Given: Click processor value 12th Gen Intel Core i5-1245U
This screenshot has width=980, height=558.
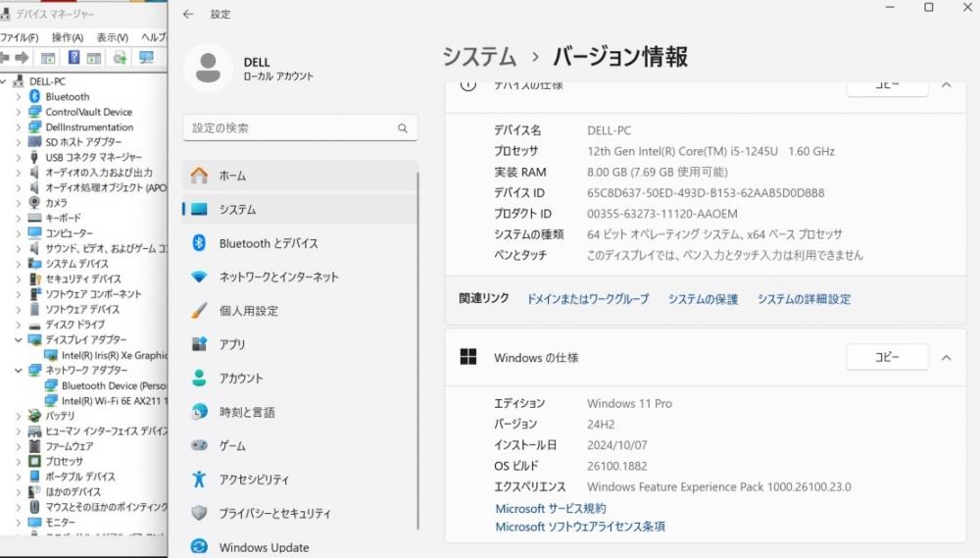Looking at the screenshot, I should point(711,151).
